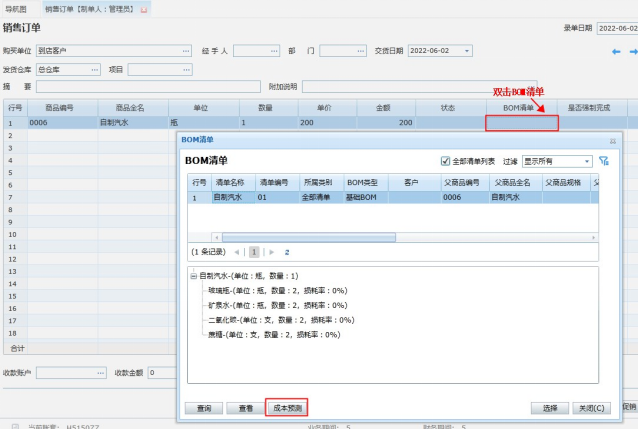Click order cell 自制汽水 in row 1

(133, 123)
